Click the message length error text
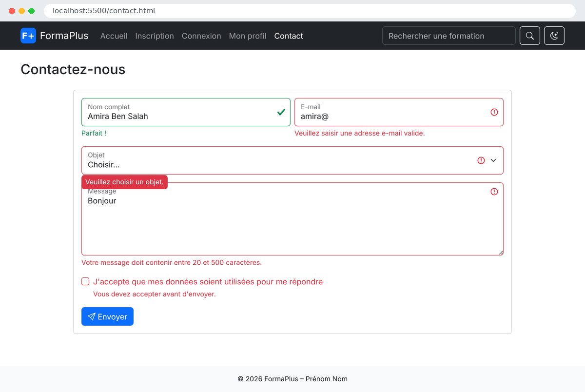Image resolution: width=585 pixels, height=392 pixels. (x=172, y=262)
